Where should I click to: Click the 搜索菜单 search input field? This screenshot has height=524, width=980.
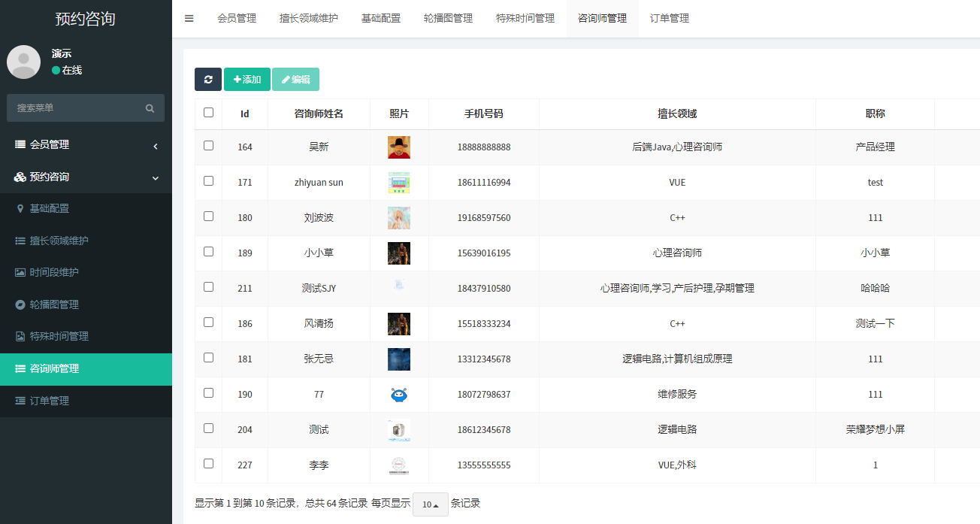pos(75,108)
